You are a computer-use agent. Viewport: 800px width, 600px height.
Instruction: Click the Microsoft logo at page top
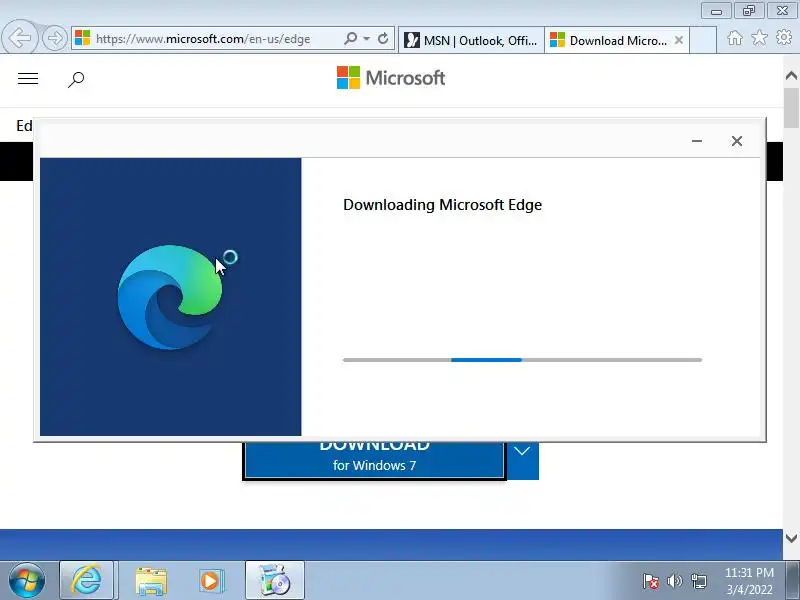pos(391,78)
